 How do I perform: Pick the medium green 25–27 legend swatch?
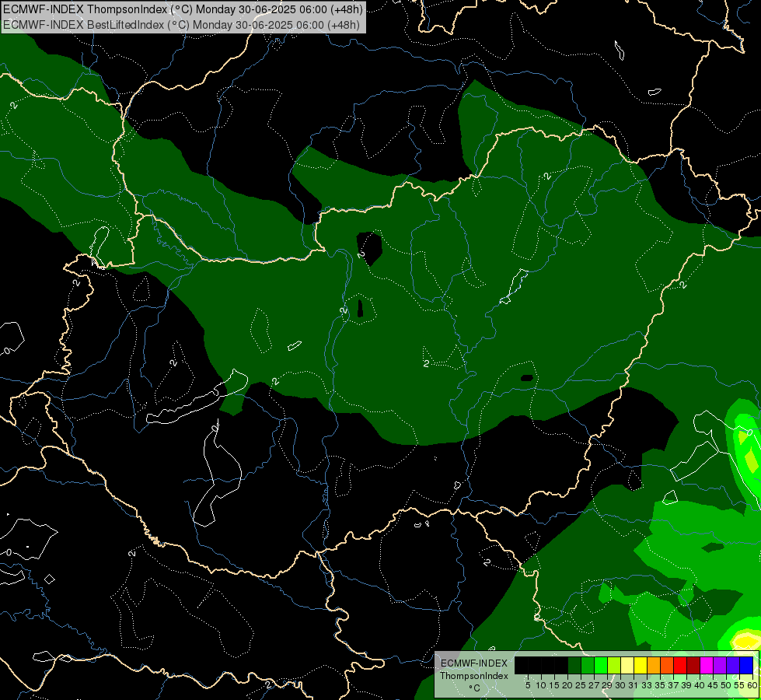pyautogui.click(x=588, y=665)
